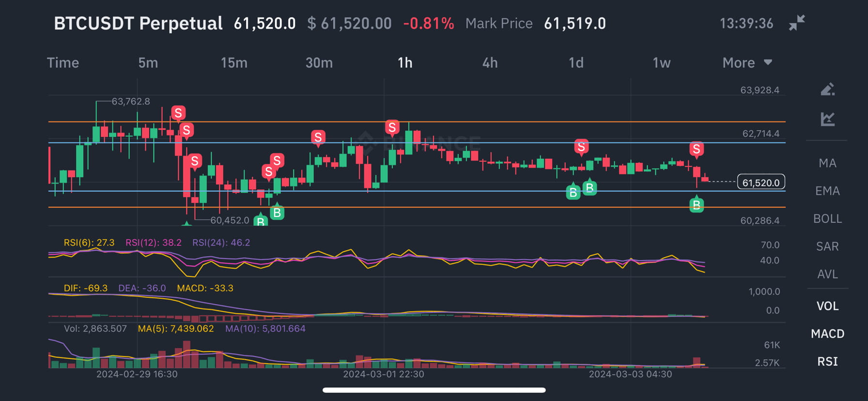Tap the RSI(12): 38.2 readout

pyautogui.click(x=154, y=243)
